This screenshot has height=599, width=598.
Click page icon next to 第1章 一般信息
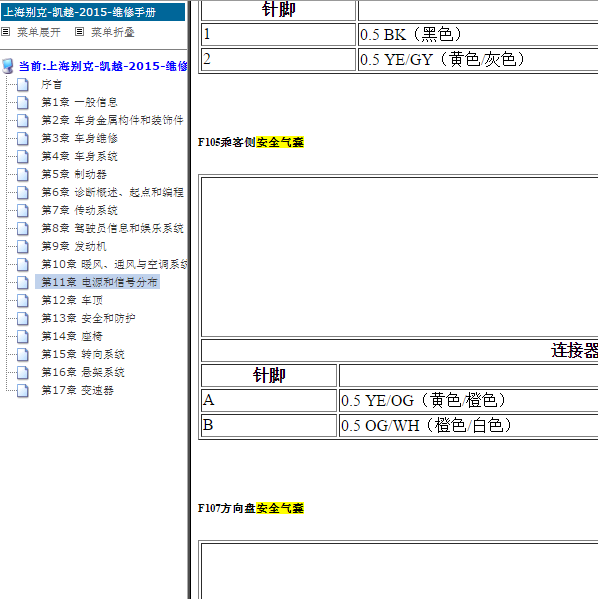[23, 102]
